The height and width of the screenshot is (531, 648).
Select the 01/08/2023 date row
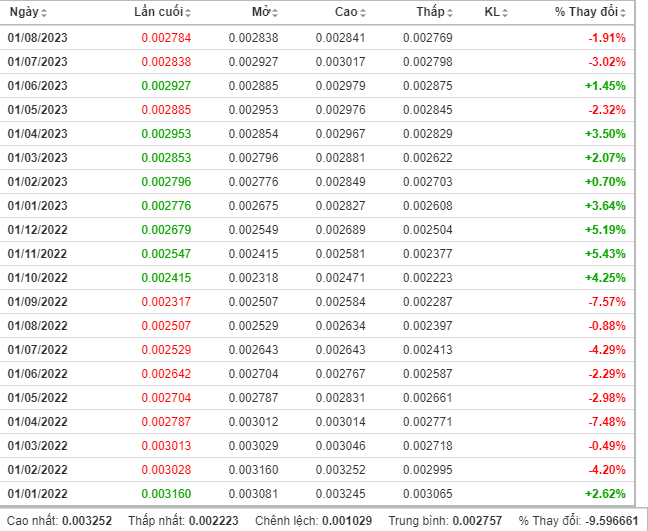tap(37, 37)
